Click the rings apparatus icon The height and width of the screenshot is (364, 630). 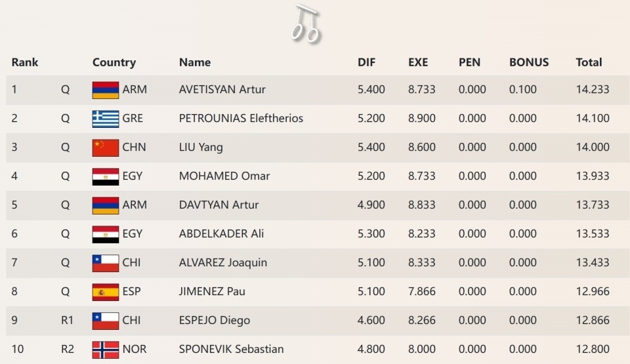click(x=306, y=24)
